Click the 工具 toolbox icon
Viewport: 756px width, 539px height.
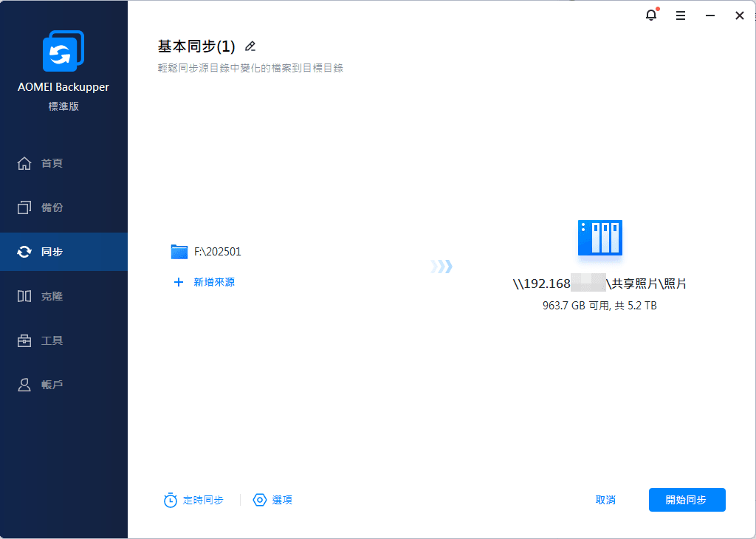tap(24, 340)
